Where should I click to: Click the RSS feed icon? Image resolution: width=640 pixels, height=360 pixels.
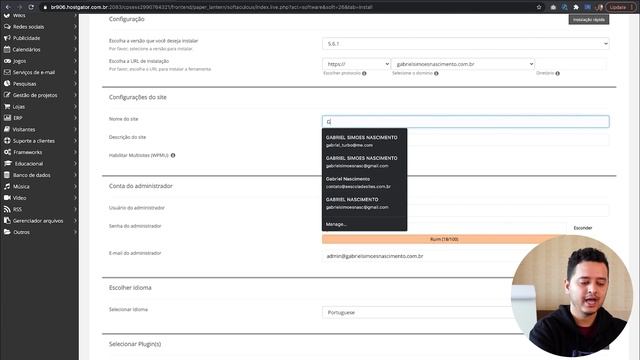point(7,209)
